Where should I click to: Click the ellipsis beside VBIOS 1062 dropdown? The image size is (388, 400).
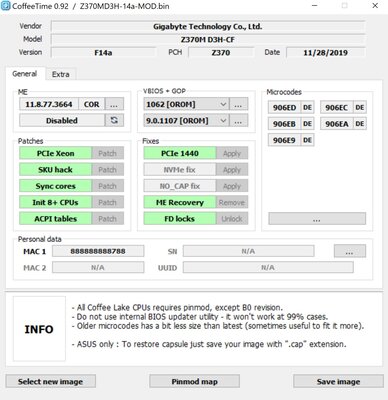click(238, 104)
